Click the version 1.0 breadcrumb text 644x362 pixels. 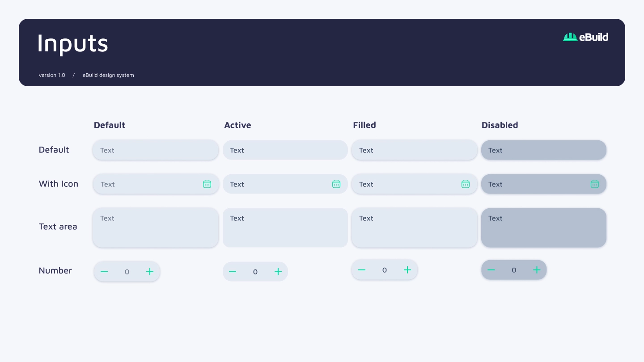pyautogui.click(x=52, y=75)
